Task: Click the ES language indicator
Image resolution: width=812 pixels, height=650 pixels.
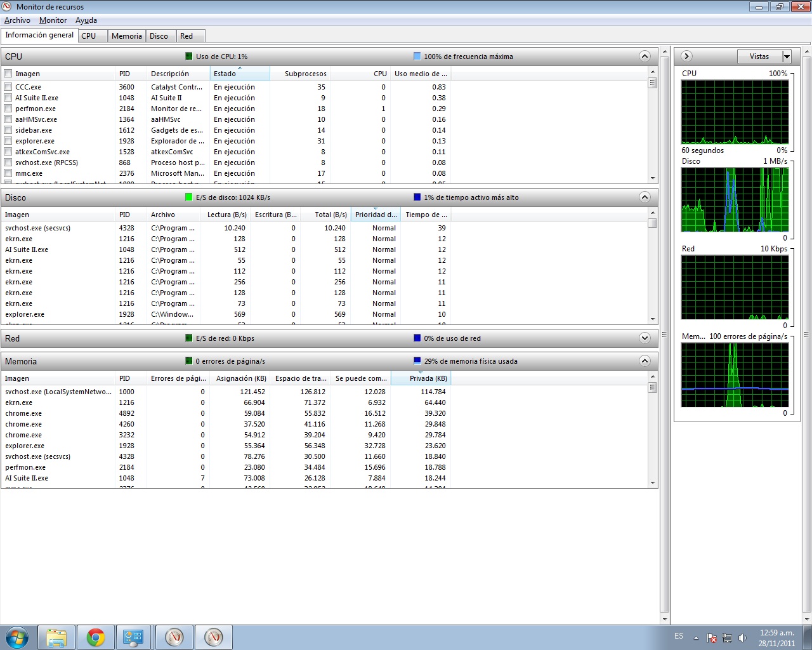Action: (x=679, y=636)
